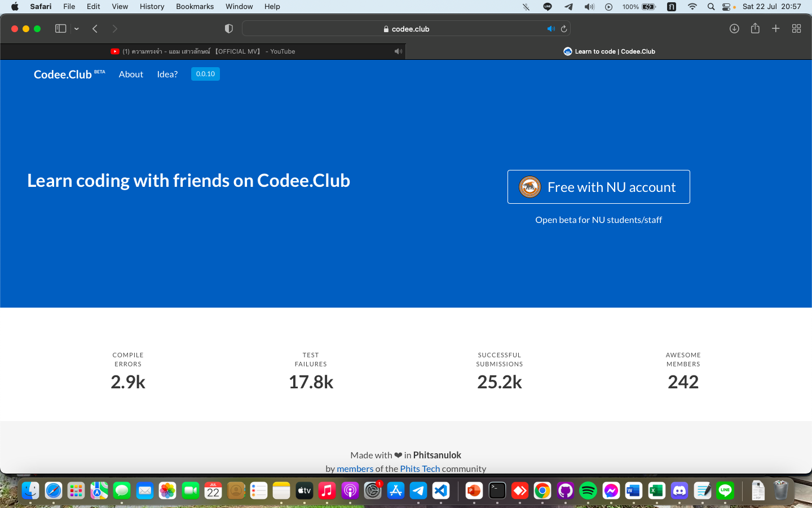The image size is (812, 508).
Task: Open the View menu
Action: click(120, 7)
